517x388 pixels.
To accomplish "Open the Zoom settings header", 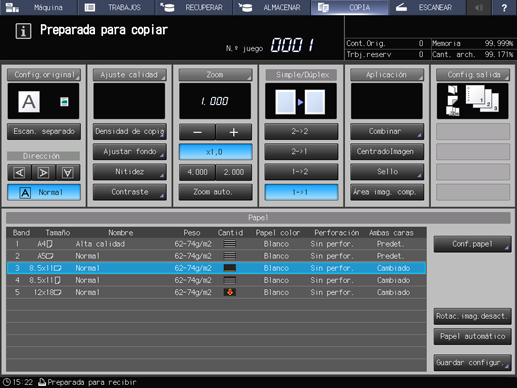I will (x=215, y=75).
